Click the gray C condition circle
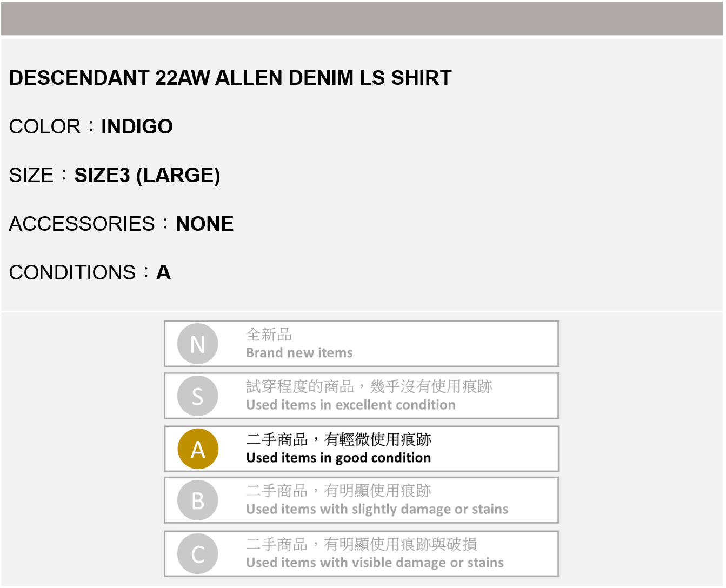 [x=198, y=554]
